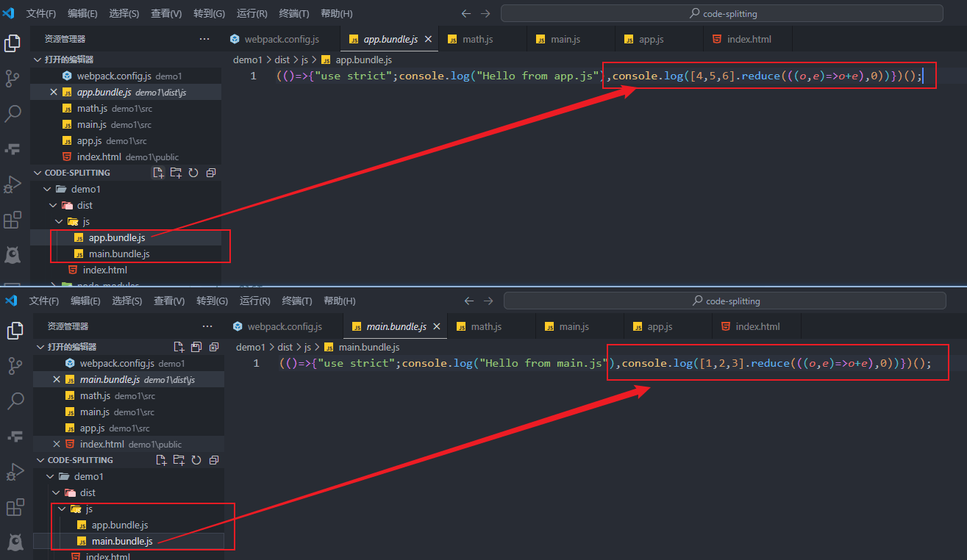Image resolution: width=967 pixels, height=560 pixels.
Task: Close app.bundle.js tab in top window
Action: click(428, 39)
